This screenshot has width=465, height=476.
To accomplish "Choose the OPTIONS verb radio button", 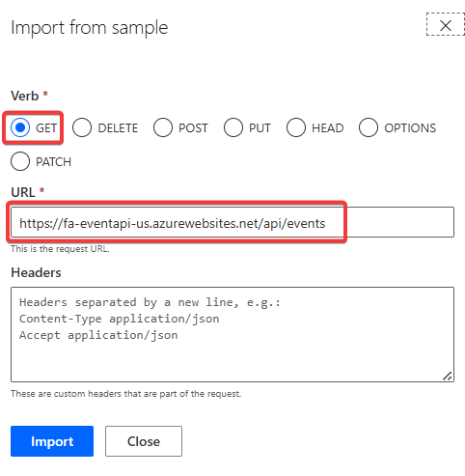I will point(369,127).
